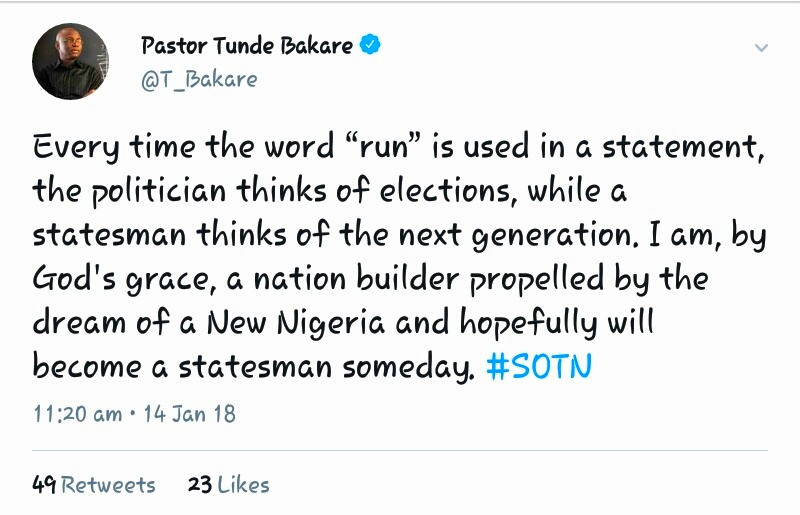The height and width of the screenshot is (515, 800).
Task: Open the #SOTN hashtag
Action: (539, 367)
